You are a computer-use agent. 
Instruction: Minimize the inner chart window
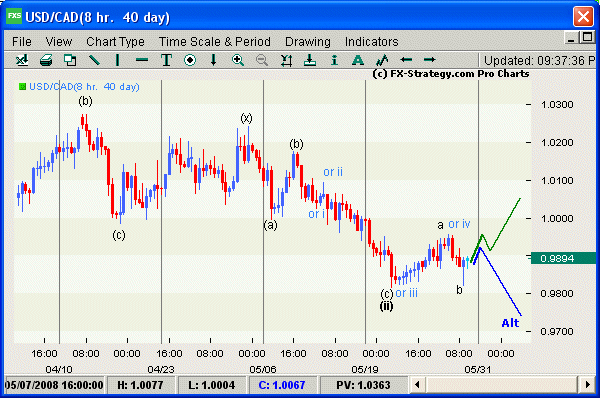(x=572, y=38)
